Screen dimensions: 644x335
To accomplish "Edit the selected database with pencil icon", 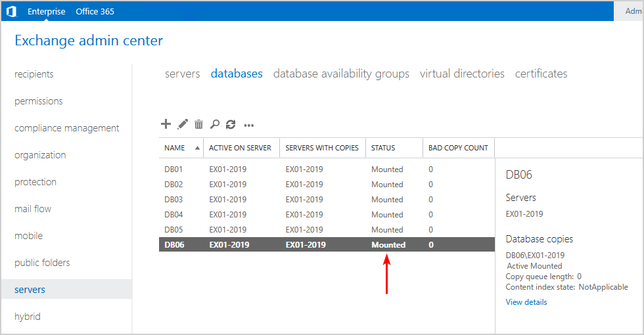I will 183,124.
